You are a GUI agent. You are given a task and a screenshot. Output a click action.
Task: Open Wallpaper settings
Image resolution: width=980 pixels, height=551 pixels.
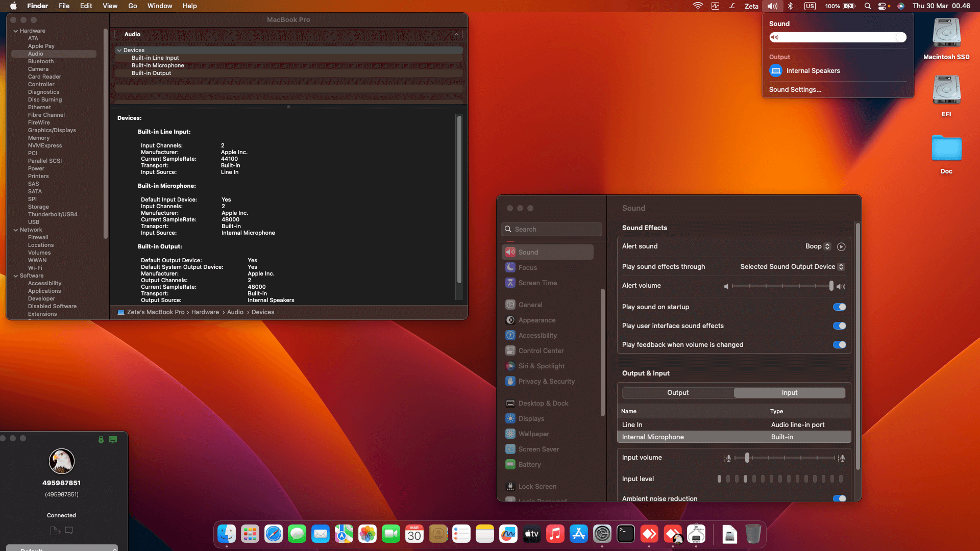click(533, 433)
